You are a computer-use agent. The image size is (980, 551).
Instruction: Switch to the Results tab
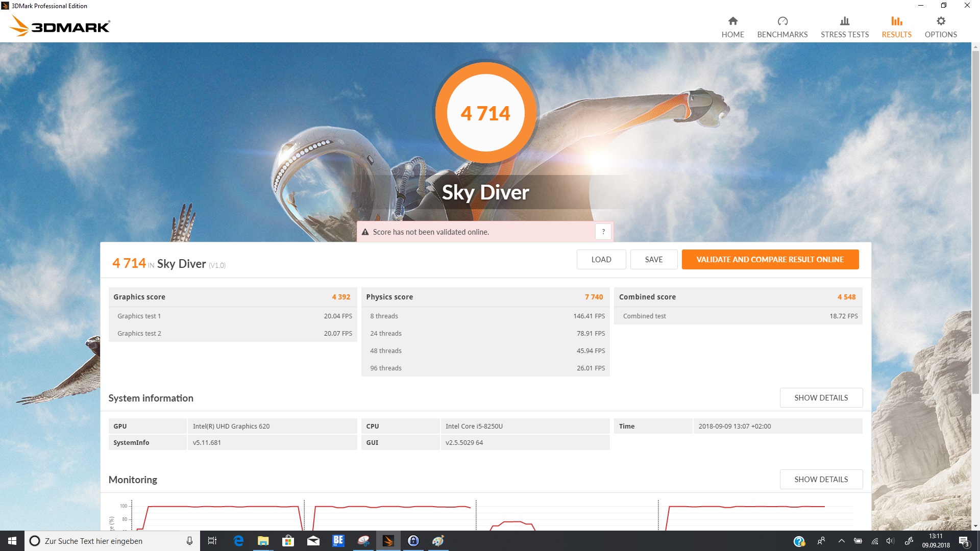896,27
